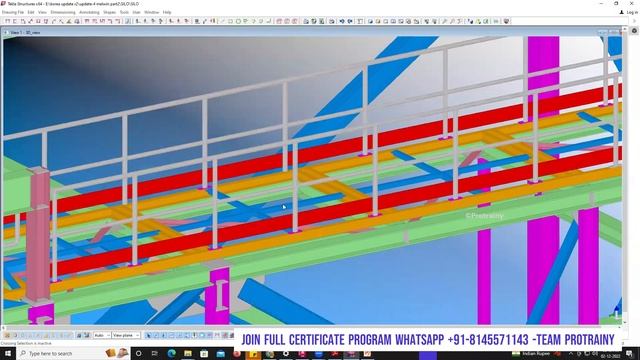Open the Drawing File menu
Screen dimensions: 640x360
point(13,12)
